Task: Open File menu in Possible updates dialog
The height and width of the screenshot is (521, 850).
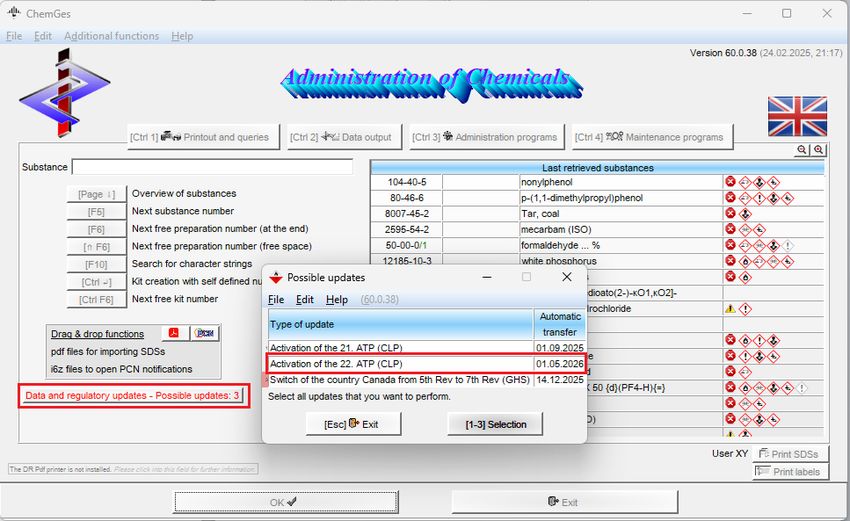Action: (276, 300)
